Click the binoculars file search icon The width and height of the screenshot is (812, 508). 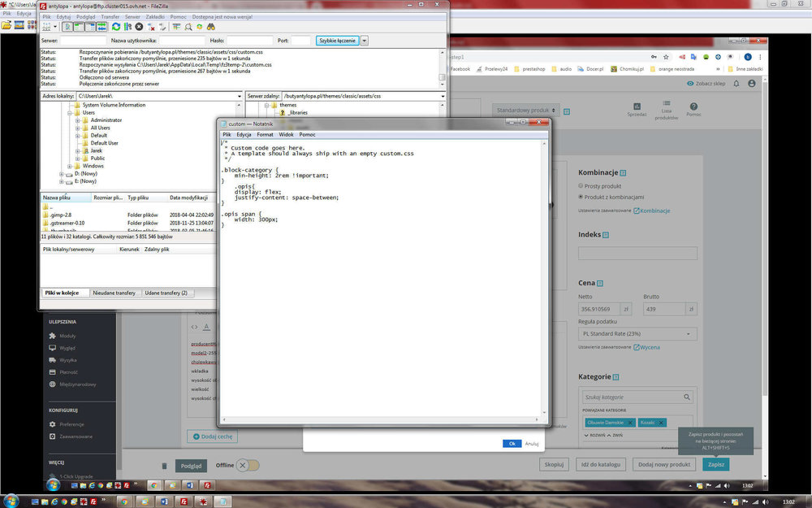(209, 27)
